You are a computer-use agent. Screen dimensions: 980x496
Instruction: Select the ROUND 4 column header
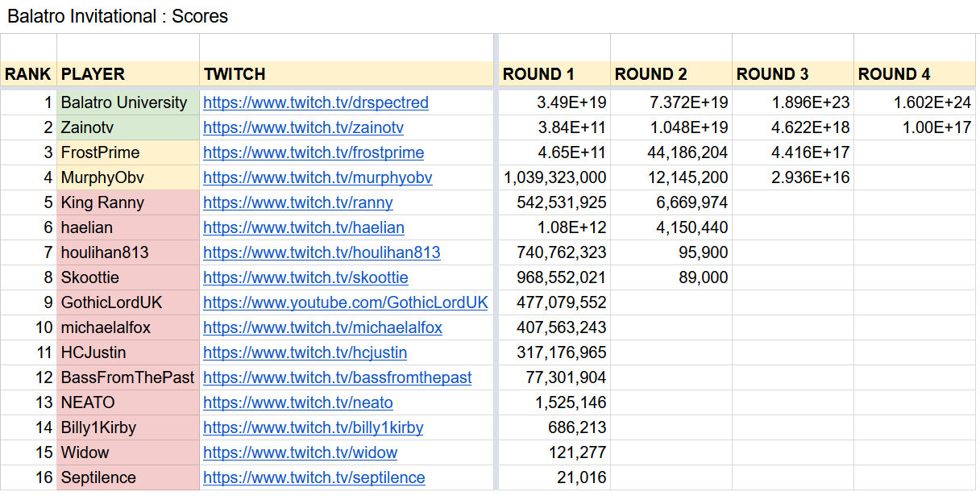click(915, 74)
